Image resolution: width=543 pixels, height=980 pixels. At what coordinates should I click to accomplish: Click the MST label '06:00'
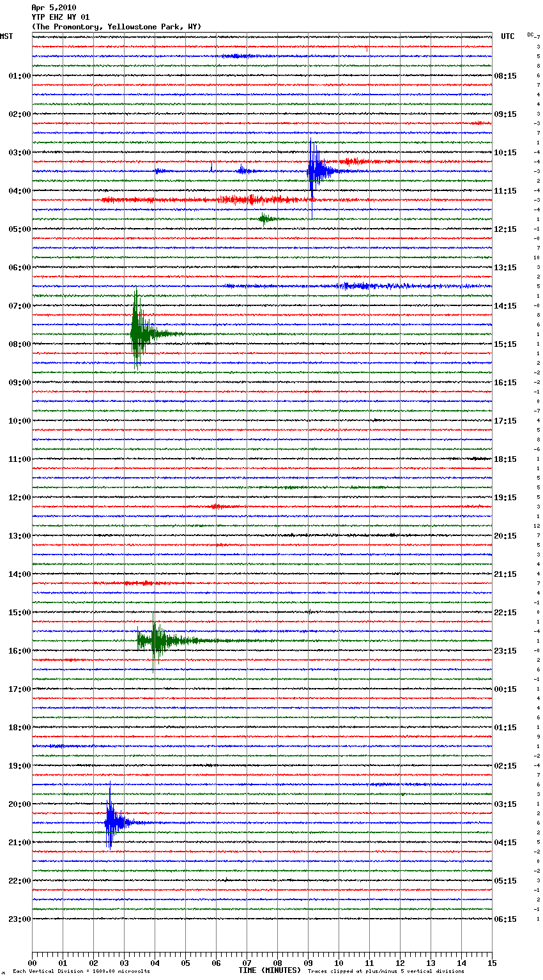19,268
